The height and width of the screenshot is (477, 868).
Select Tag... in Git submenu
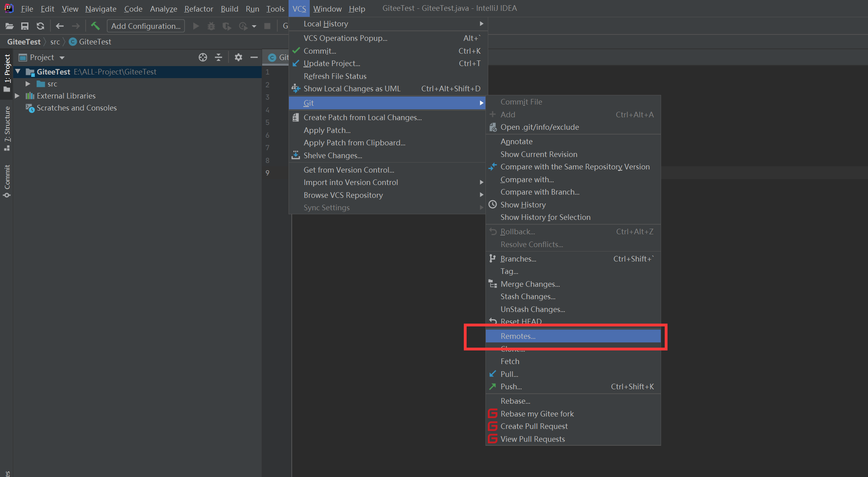(x=573, y=271)
